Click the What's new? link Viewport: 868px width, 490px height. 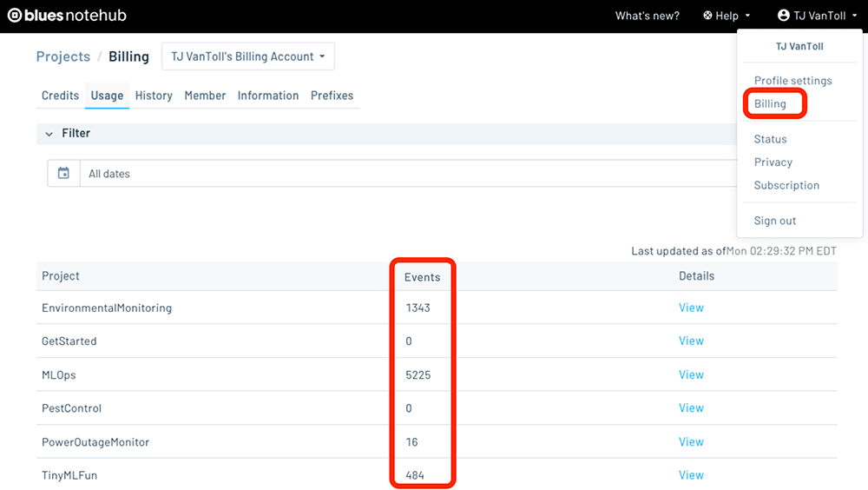tap(648, 16)
